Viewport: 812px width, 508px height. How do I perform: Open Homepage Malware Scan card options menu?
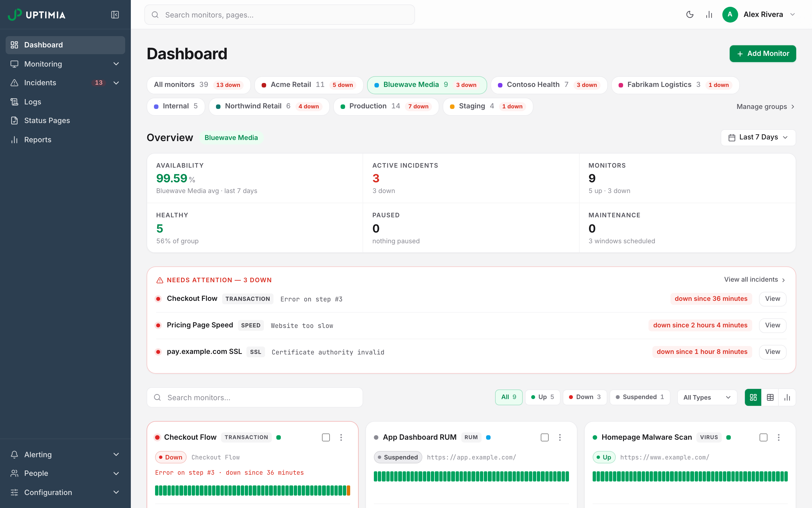(x=778, y=437)
